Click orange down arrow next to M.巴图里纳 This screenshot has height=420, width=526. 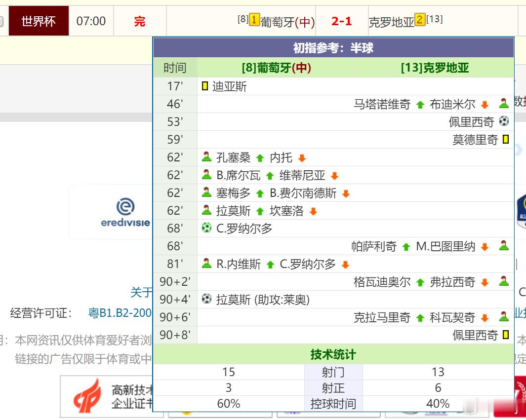coord(485,247)
